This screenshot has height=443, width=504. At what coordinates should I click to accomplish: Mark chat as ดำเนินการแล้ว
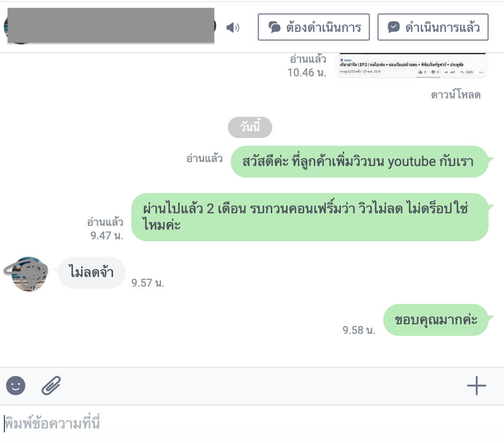[433, 27]
